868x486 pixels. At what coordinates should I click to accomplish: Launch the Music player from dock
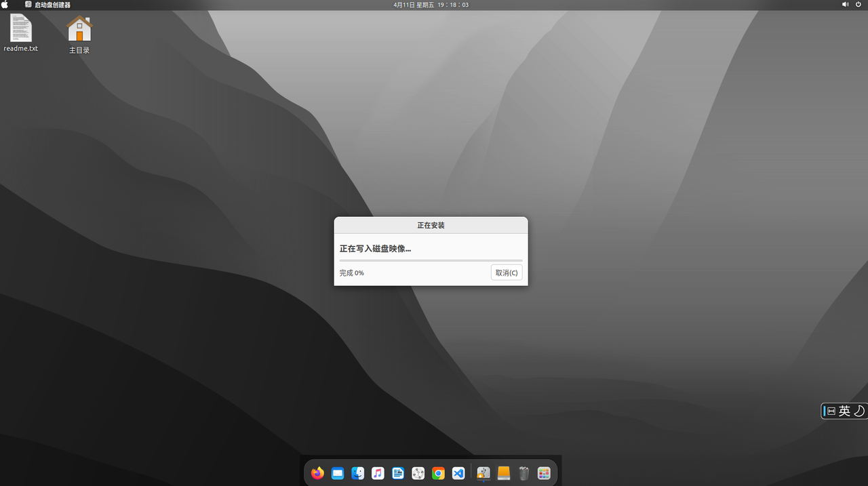[x=378, y=473]
